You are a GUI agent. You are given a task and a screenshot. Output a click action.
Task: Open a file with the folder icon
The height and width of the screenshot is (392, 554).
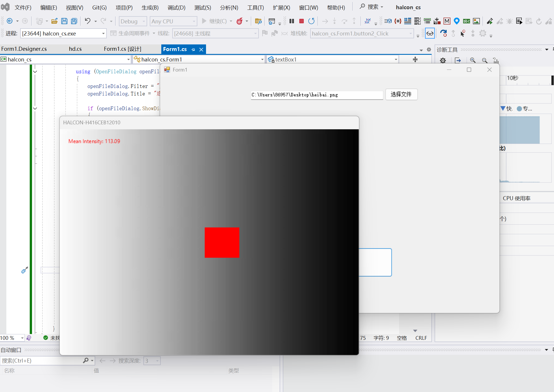(54, 21)
